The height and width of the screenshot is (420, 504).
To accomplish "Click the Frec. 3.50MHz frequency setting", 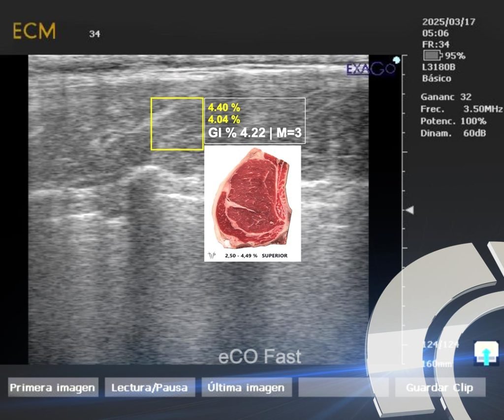I will (x=461, y=109).
